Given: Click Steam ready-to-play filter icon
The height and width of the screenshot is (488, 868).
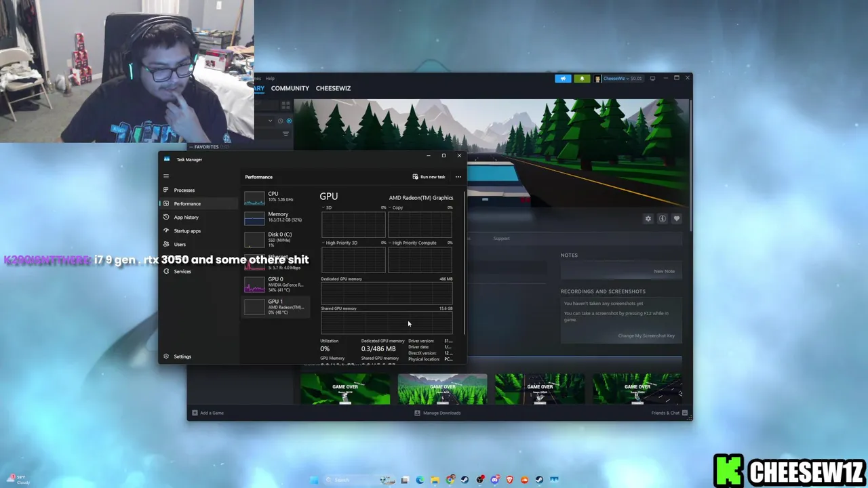Looking at the screenshot, I should [289, 121].
